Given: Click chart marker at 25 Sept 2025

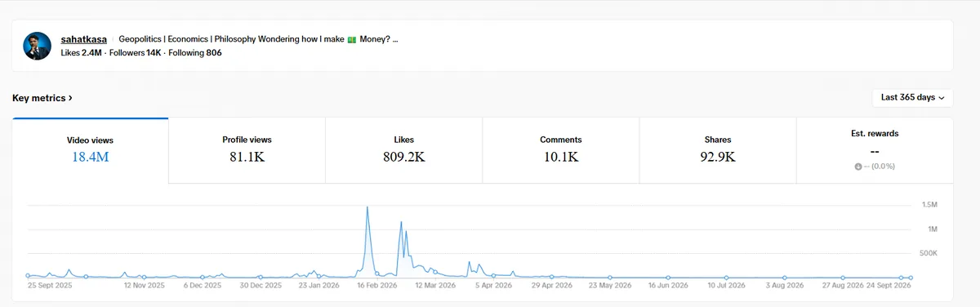Looking at the screenshot, I should [x=28, y=275].
